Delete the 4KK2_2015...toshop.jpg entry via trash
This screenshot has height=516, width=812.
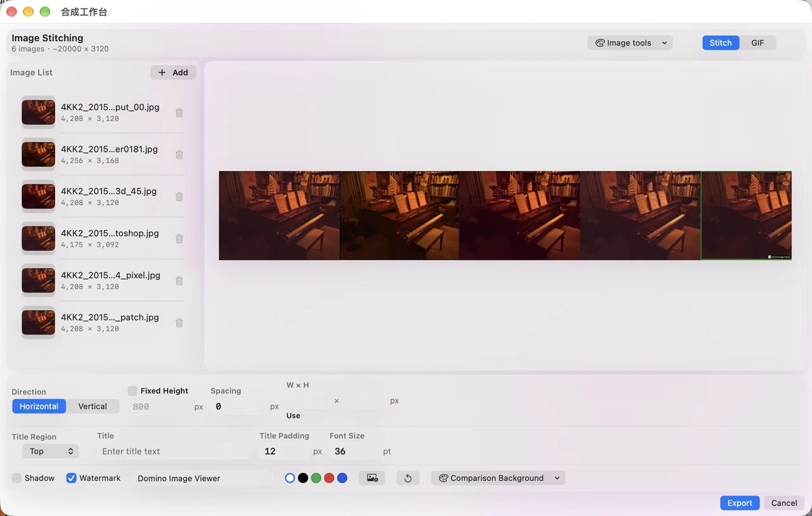180,238
